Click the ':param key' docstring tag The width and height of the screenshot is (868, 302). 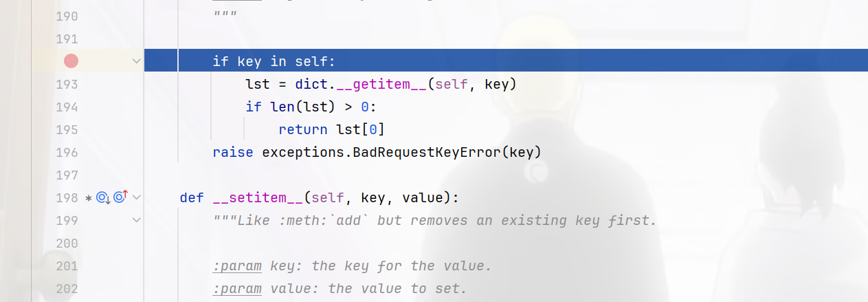coord(237,266)
